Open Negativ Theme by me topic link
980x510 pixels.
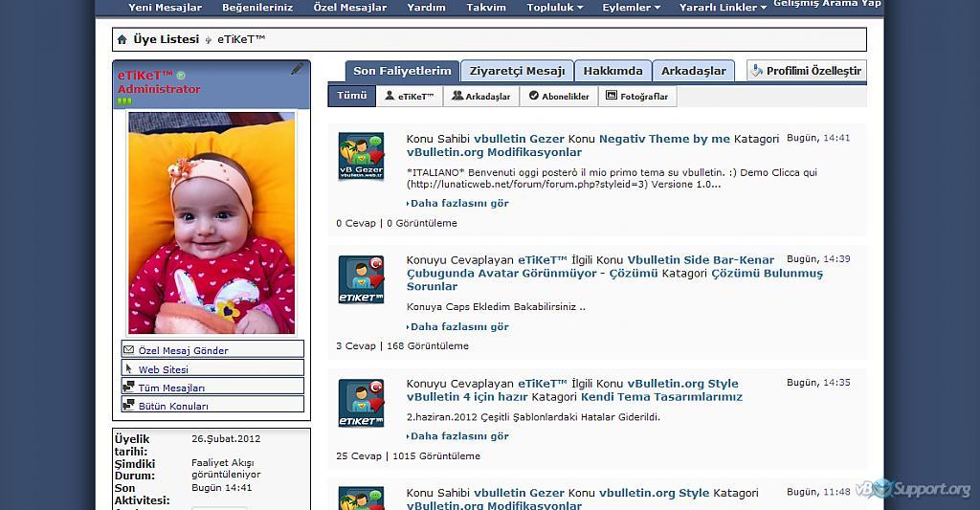[664, 139]
